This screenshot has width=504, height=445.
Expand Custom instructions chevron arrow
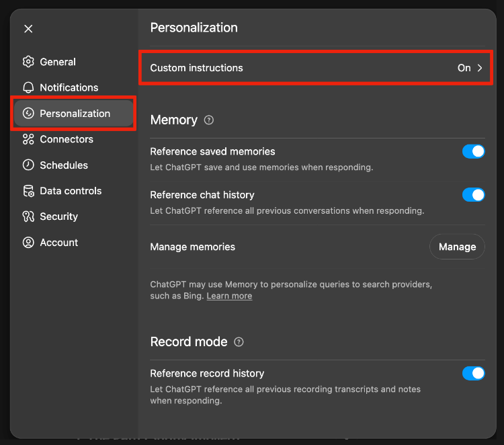tap(480, 68)
